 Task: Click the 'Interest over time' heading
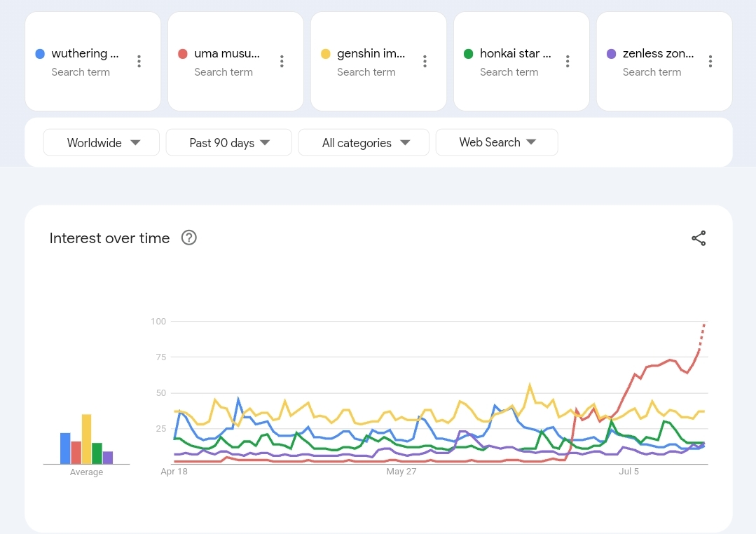tap(109, 238)
